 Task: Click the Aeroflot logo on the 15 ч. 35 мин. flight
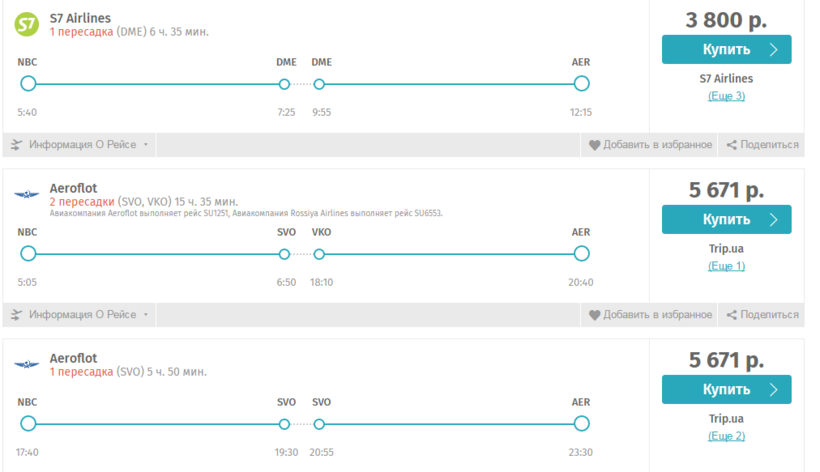pos(27,193)
